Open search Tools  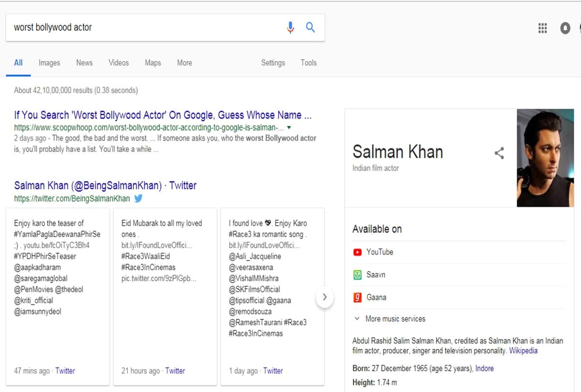[x=308, y=63]
